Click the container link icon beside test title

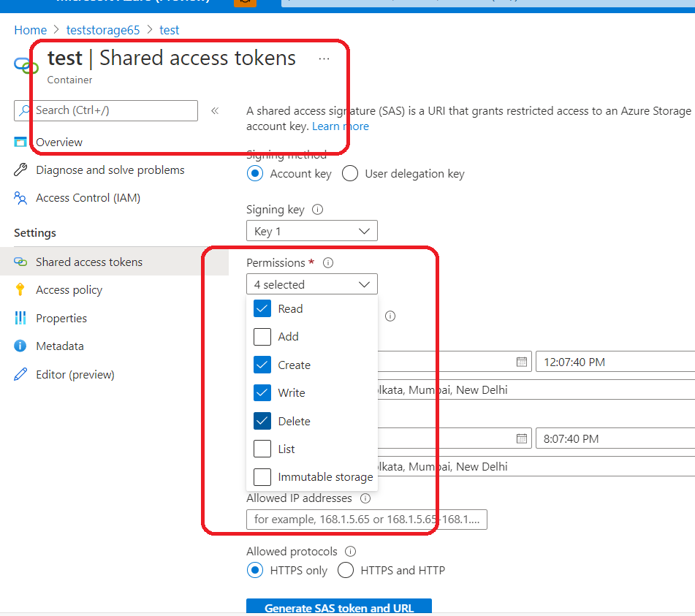(26, 66)
